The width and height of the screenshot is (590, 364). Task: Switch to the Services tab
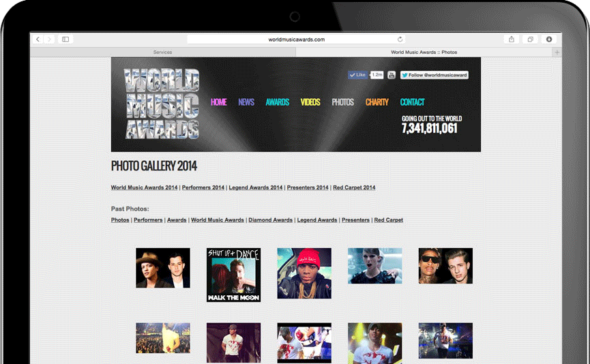tap(162, 52)
